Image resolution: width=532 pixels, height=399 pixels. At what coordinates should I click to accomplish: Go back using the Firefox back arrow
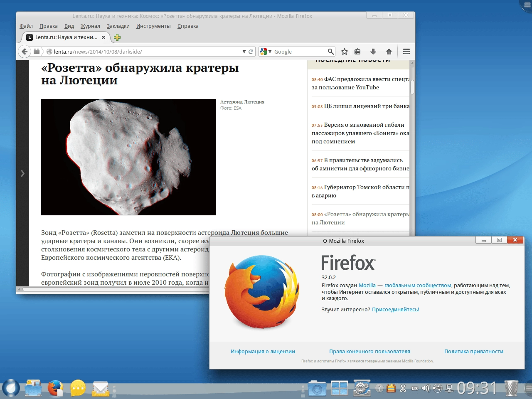click(x=25, y=52)
